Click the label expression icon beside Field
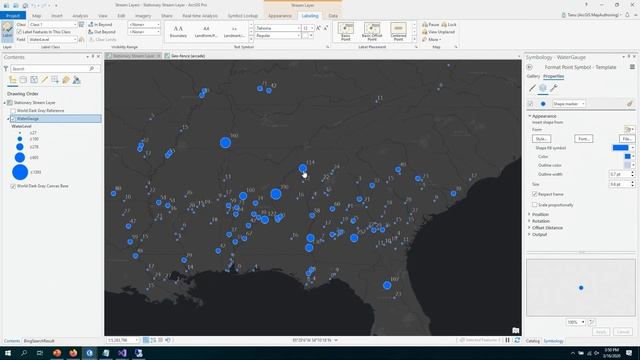Viewport: 640px width, 360px height. click(82, 40)
